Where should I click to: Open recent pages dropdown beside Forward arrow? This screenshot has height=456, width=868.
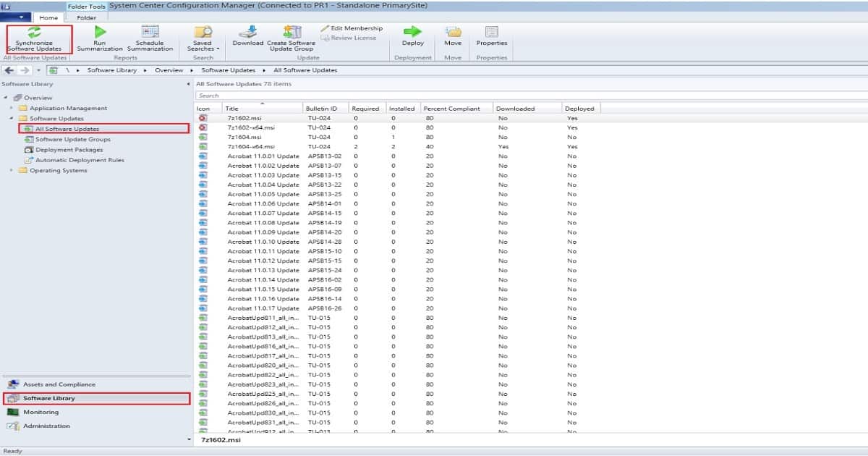pyautogui.click(x=39, y=70)
